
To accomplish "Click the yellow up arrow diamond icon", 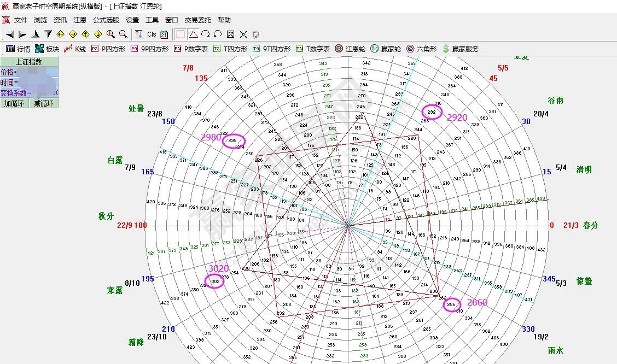I will (85, 34).
